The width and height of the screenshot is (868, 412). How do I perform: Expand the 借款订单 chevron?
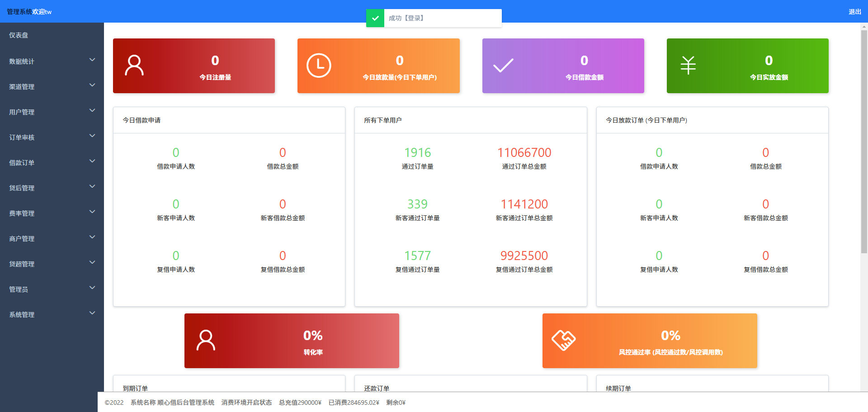[x=92, y=161]
